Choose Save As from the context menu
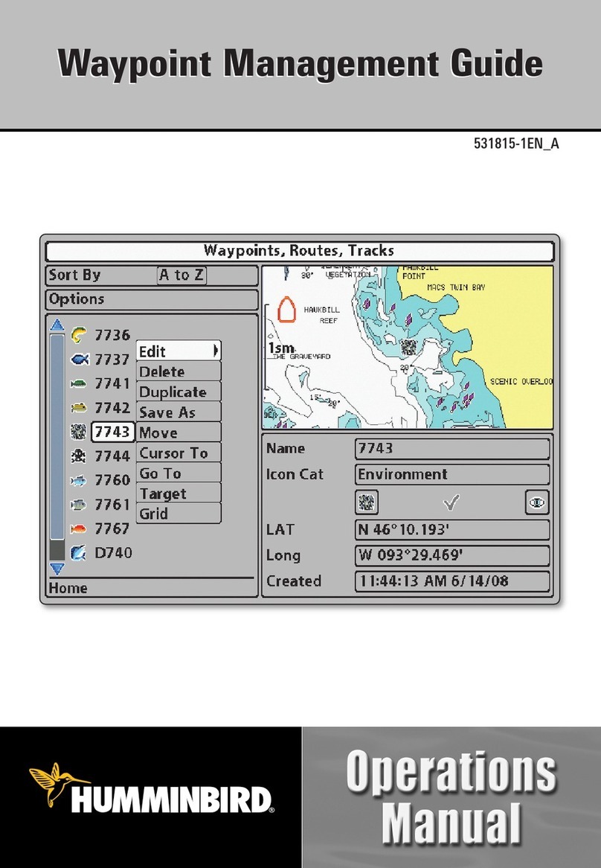The image size is (601, 868). [x=179, y=412]
